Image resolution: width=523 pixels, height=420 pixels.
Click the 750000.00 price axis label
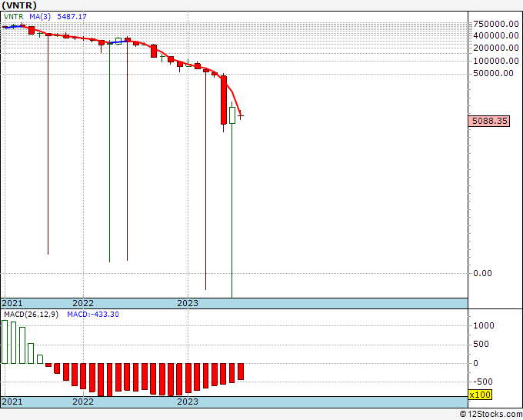pyautogui.click(x=496, y=24)
